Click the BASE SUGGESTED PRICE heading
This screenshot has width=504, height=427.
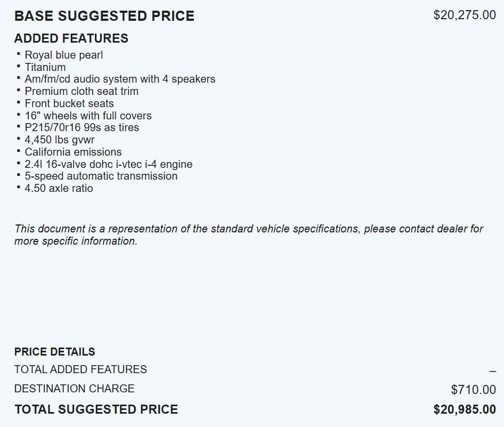(104, 16)
